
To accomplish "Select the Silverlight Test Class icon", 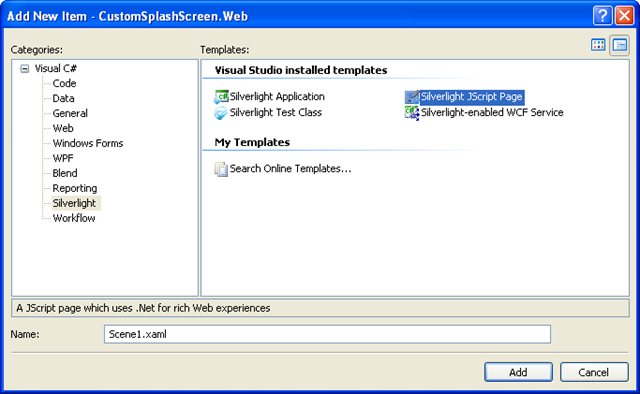I will click(221, 113).
